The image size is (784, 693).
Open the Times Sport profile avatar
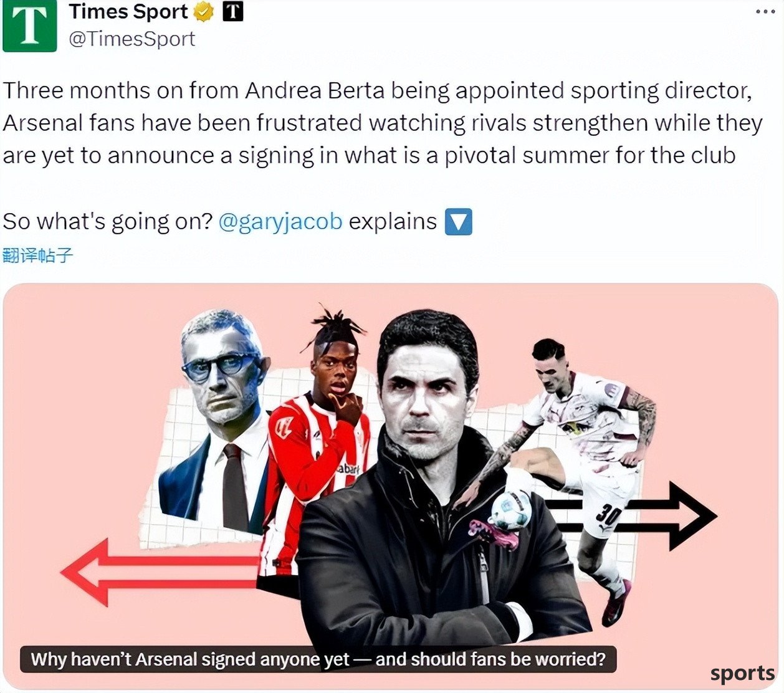(x=29, y=26)
